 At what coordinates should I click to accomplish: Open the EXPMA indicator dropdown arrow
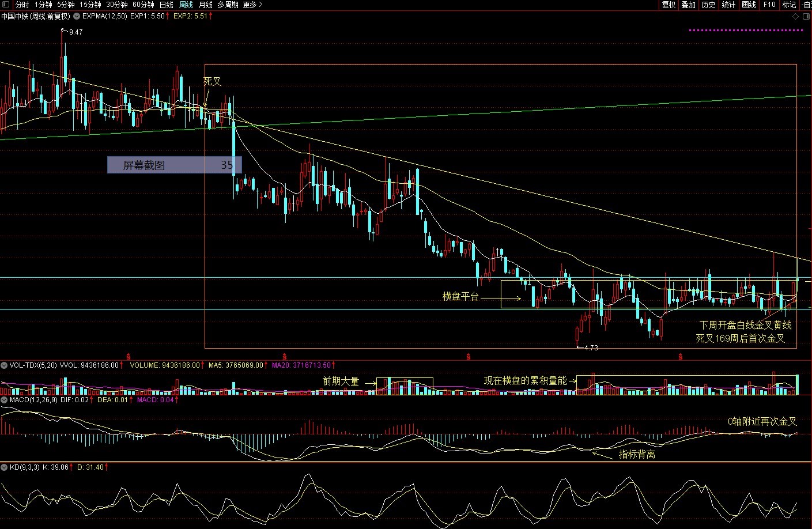coord(77,16)
